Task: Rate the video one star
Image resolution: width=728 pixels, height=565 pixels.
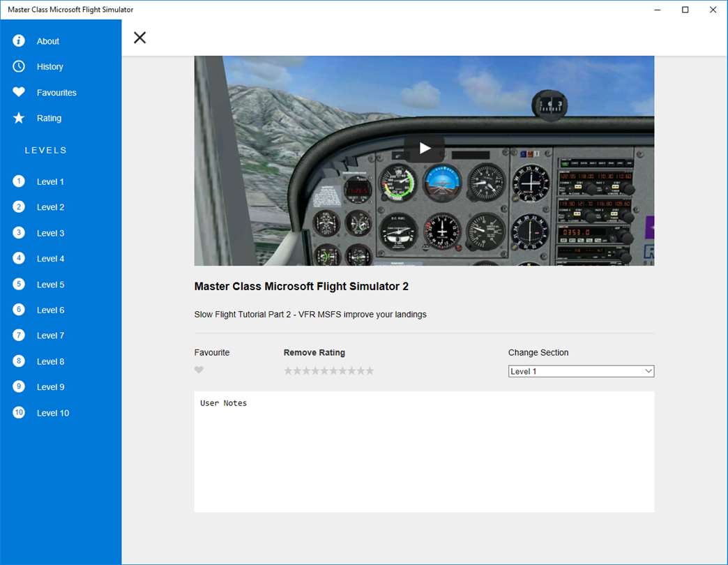Action: point(288,370)
